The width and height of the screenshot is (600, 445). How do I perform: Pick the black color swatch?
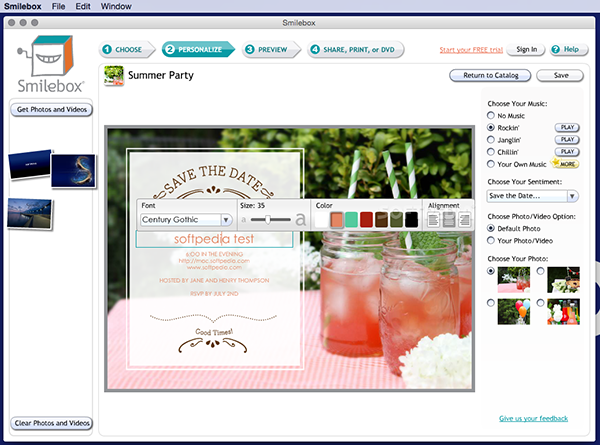pos(411,220)
